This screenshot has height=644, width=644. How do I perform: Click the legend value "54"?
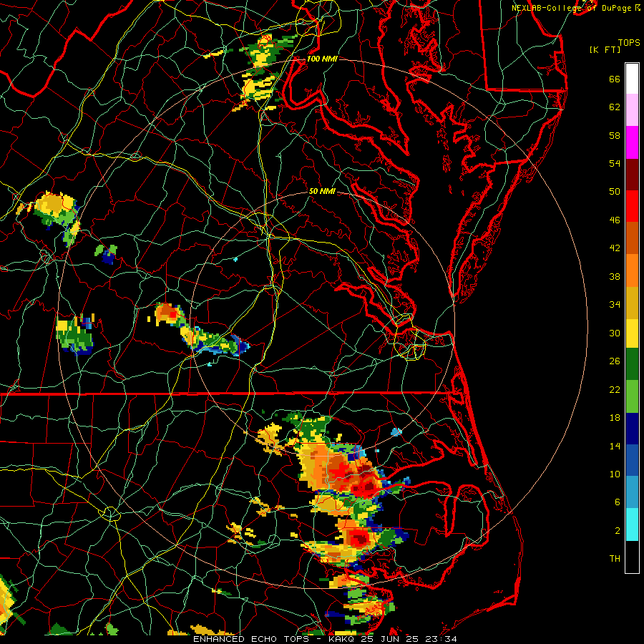click(615, 163)
